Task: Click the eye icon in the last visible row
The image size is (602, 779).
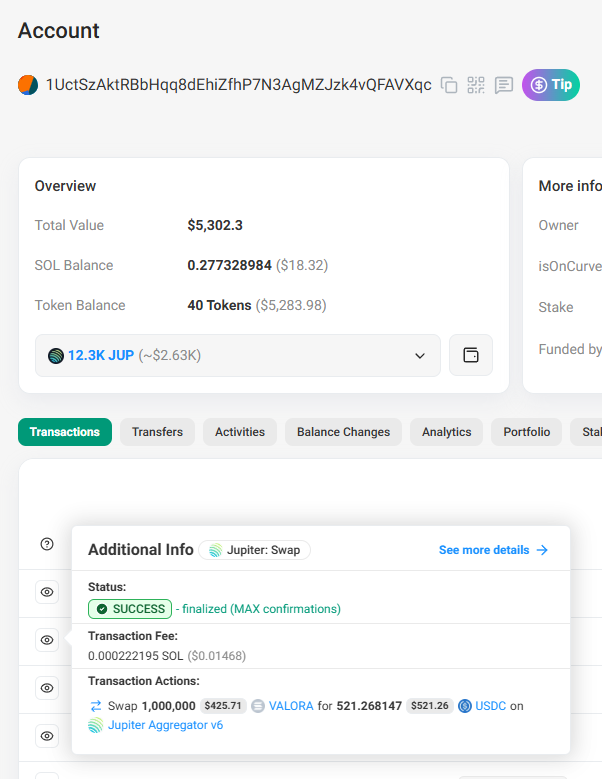Action: [x=47, y=736]
